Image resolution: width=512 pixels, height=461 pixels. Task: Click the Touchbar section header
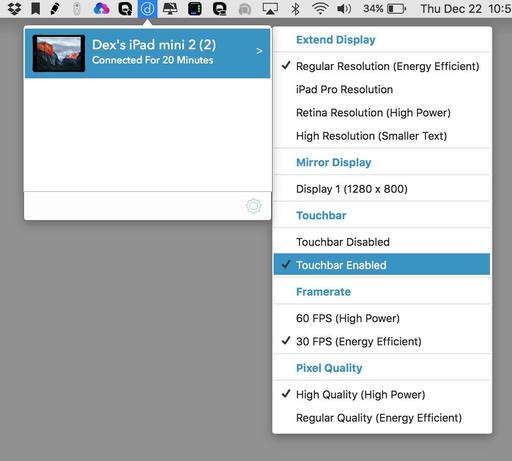coord(321,215)
